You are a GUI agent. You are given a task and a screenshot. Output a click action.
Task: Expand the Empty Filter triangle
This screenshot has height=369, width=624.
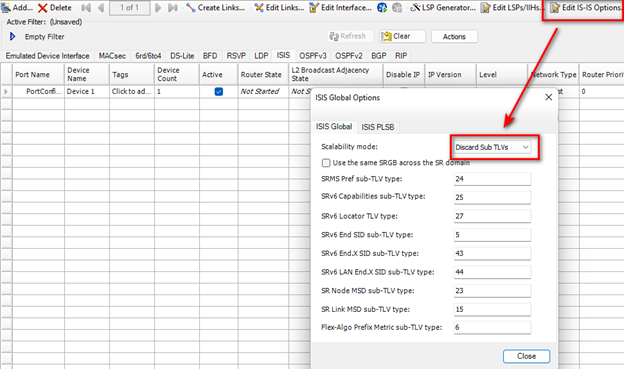click(x=12, y=37)
